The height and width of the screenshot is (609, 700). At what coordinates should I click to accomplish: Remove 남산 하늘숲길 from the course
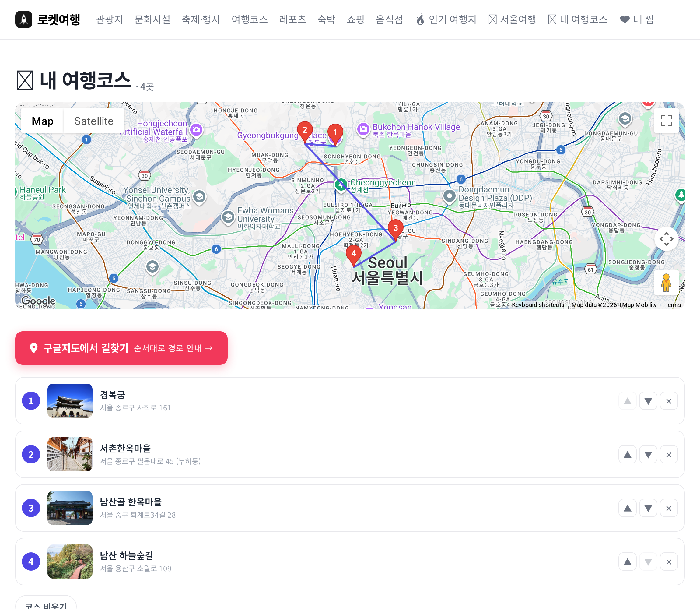point(669,562)
